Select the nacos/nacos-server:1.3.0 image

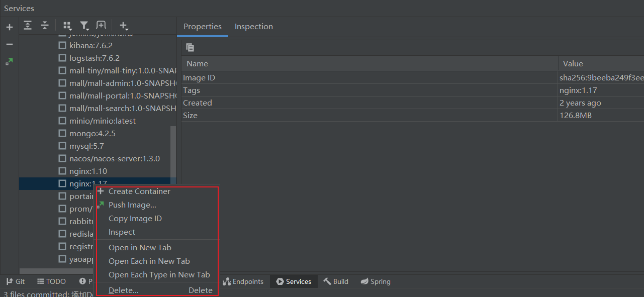click(x=115, y=158)
